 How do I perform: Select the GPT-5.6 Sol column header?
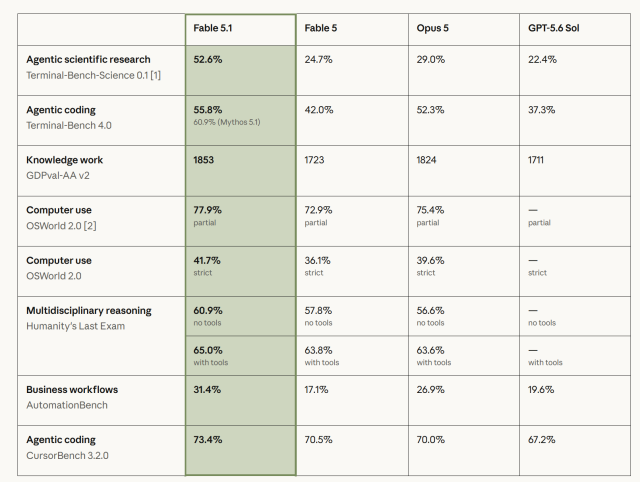[x=553, y=28]
